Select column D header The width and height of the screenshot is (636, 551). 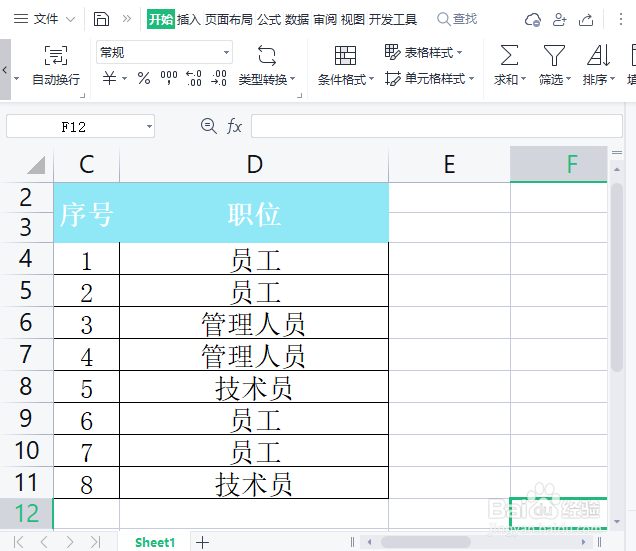pyautogui.click(x=254, y=164)
